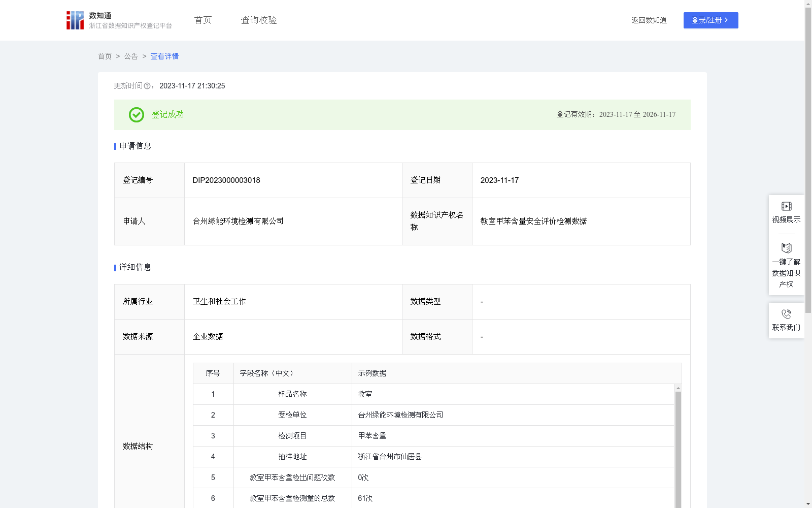
Task: Go to the 首页 nav item
Action: coord(203,20)
